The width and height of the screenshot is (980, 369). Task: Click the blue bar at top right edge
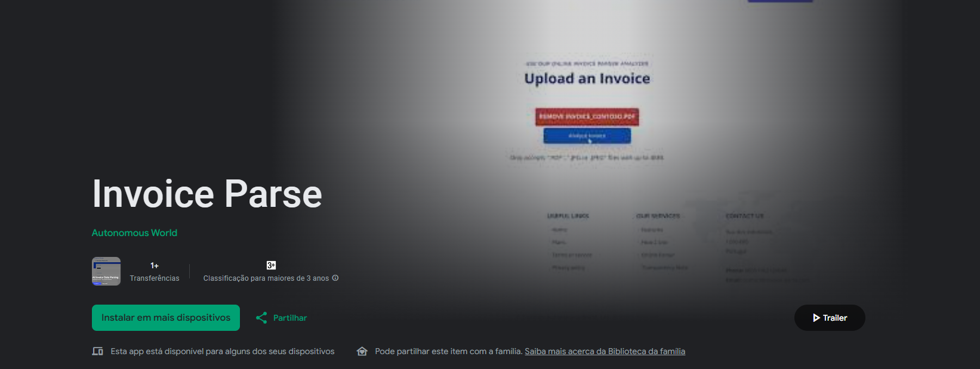(x=780, y=1)
